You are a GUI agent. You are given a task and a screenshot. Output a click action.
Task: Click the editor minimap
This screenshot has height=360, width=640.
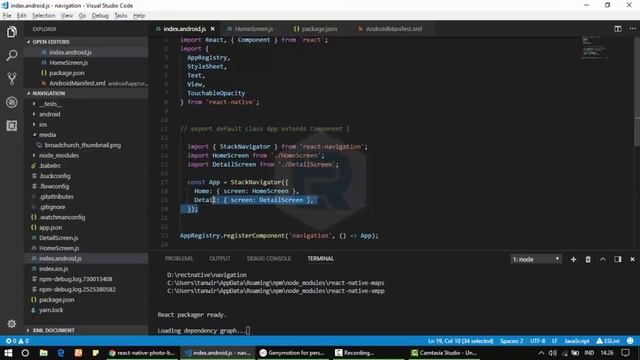[594, 48]
